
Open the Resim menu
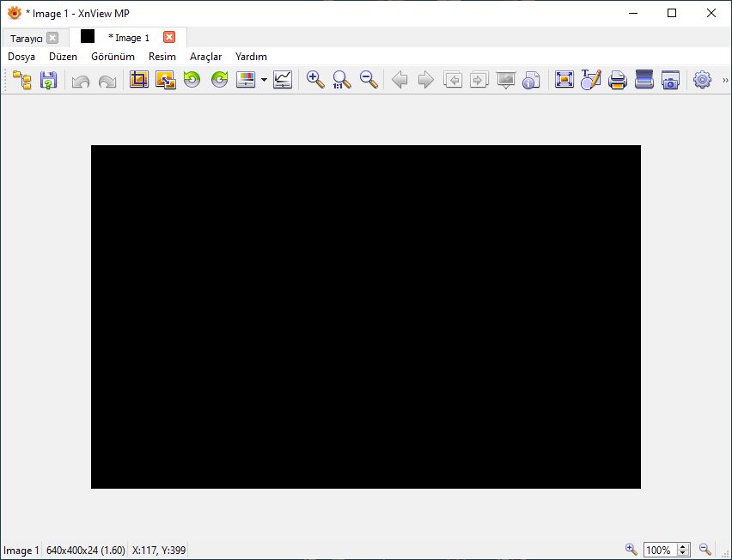click(162, 57)
